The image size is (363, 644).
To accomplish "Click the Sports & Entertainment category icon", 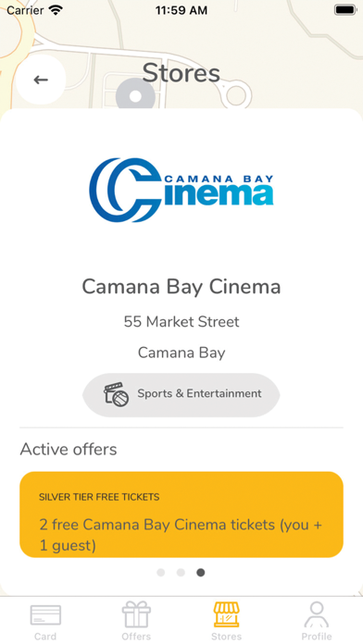I will coord(116,394).
